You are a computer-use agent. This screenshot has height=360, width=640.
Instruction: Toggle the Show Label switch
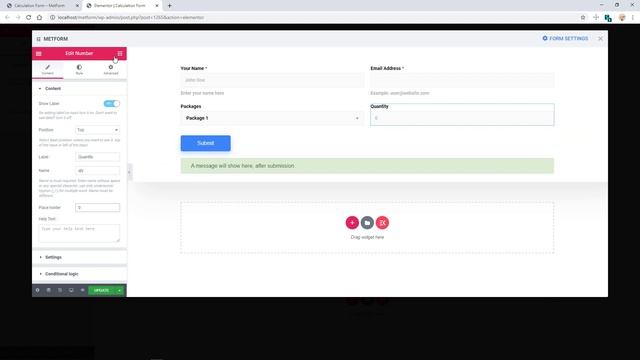pos(112,103)
